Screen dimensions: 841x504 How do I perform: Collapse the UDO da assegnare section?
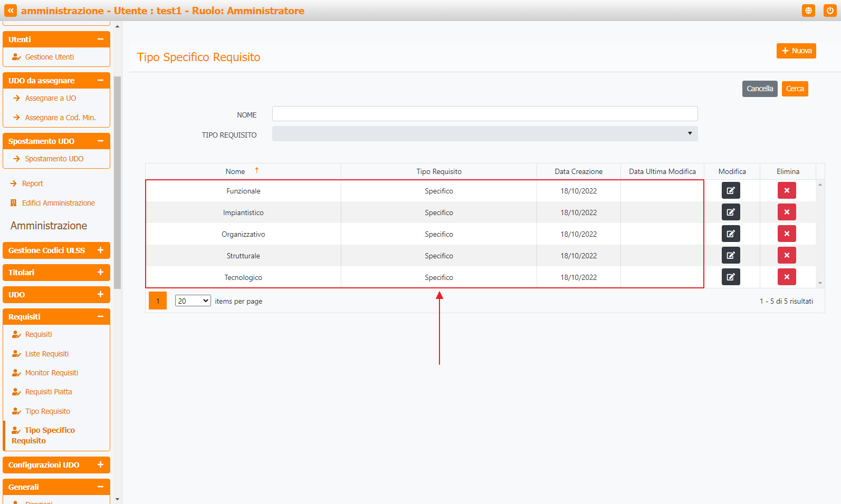(x=100, y=80)
